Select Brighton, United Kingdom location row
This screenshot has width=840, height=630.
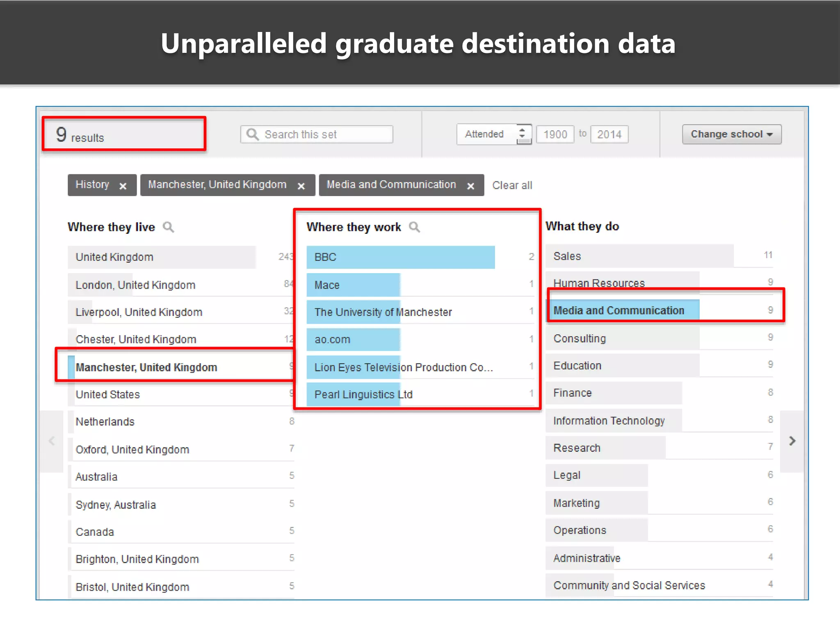tap(181, 559)
